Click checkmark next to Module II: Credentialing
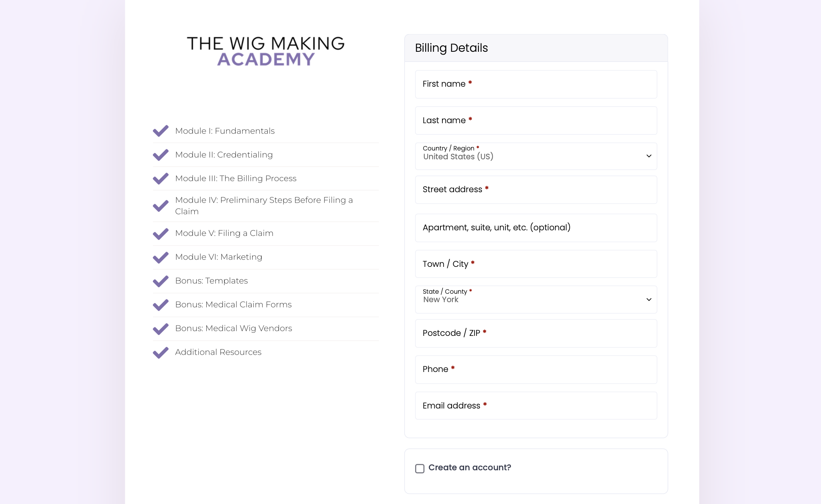This screenshot has width=821, height=504. tap(161, 154)
